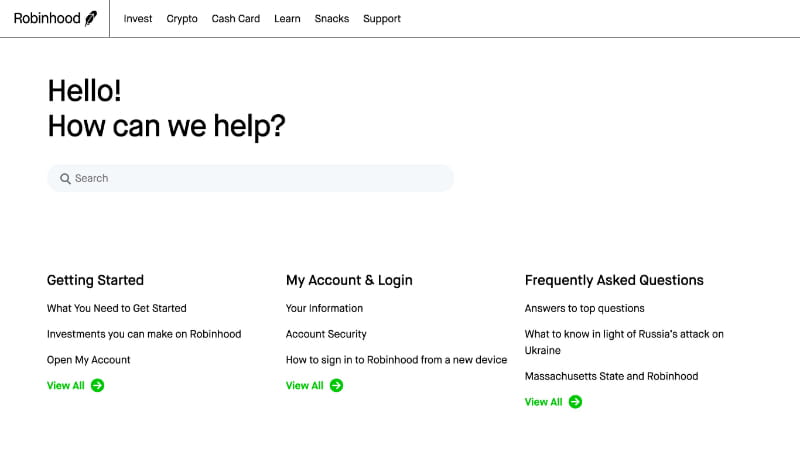The height and width of the screenshot is (449, 800).
Task: Click the Getting Started section heading
Action: click(95, 280)
